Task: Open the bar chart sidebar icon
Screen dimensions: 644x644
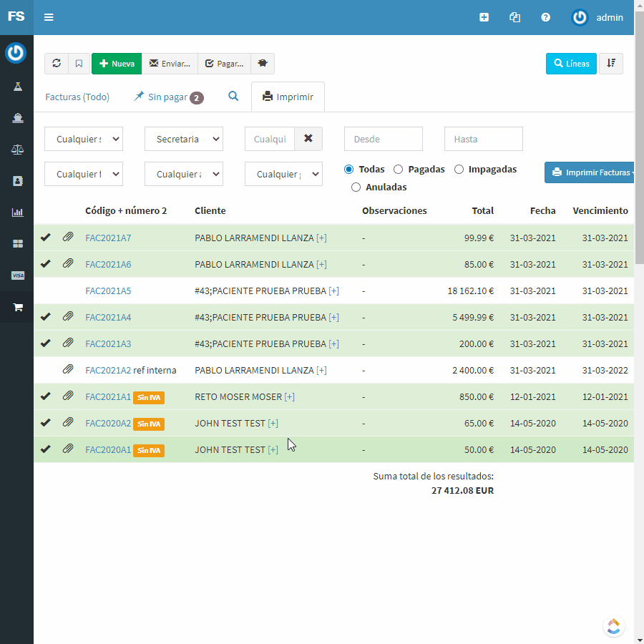Action: pos(18,213)
